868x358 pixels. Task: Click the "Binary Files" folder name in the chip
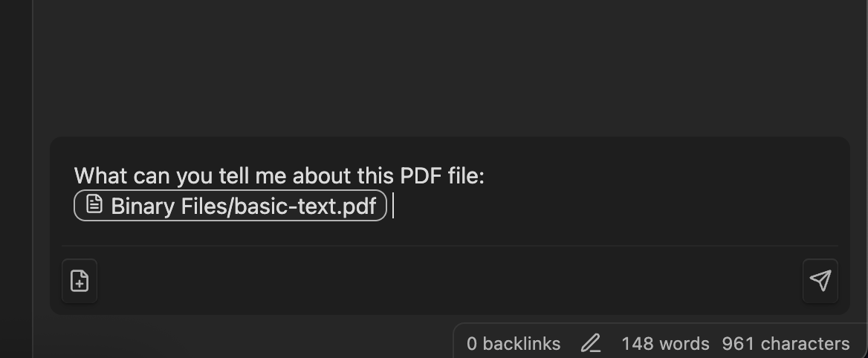[x=168, y=206]
